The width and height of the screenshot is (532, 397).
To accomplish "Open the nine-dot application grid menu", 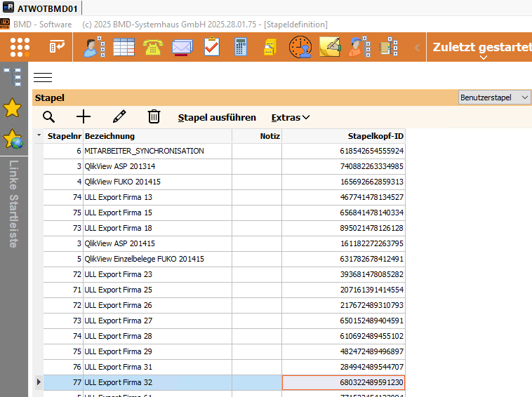I will pos(20,47).
